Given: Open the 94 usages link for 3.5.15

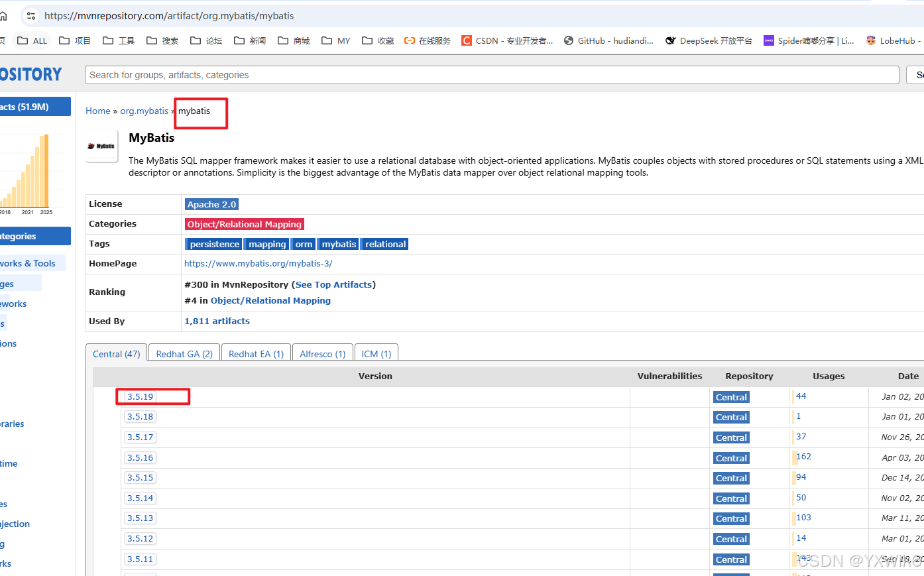Looking at the screenshot, I should 801,477.
